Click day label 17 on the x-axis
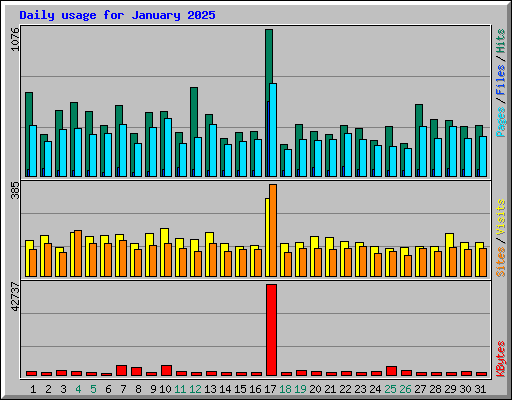 pos(270,389)
